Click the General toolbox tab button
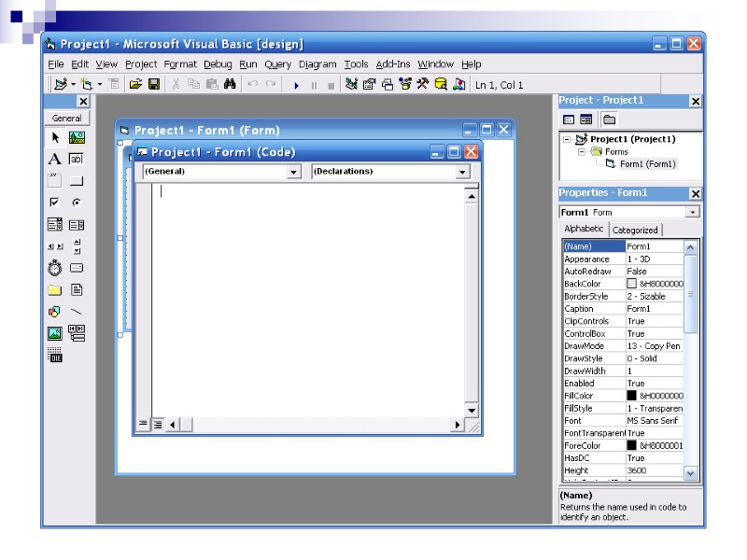Screen dimensions: 747x560 (66, 119)
